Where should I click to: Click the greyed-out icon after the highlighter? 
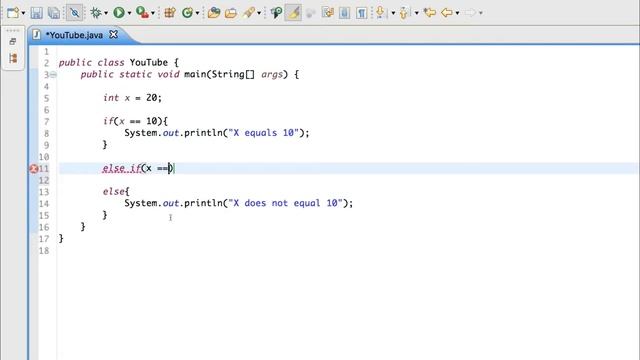310,13
